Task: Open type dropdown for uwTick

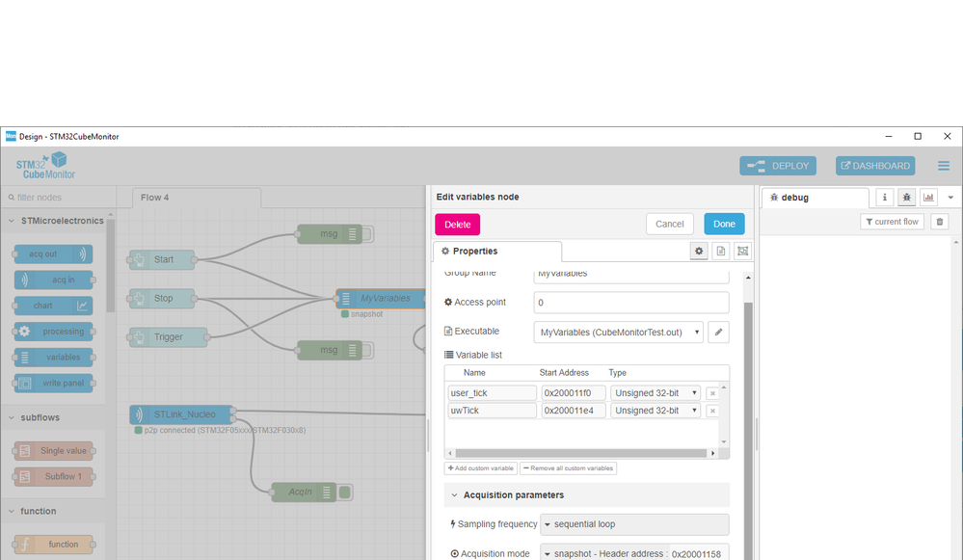Action: [x=655, y=411]
